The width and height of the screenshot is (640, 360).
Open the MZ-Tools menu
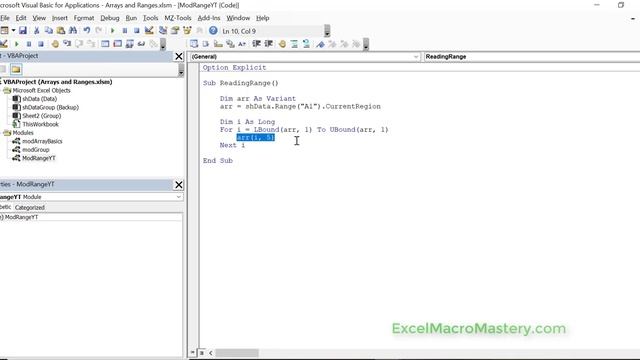click(178, 18)
